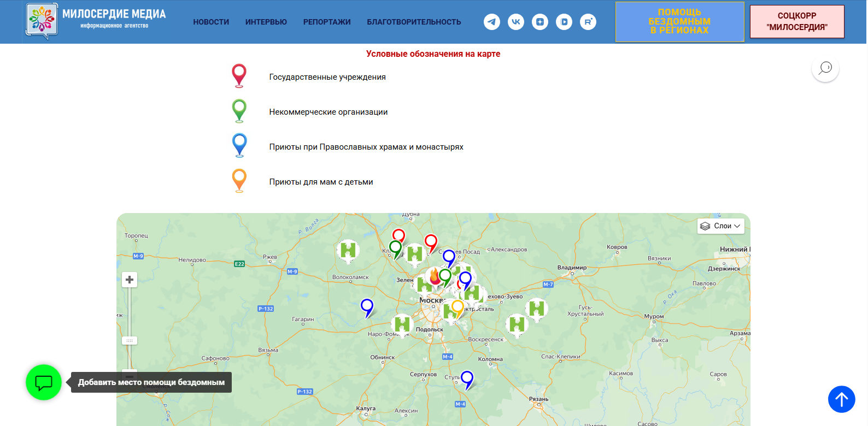Viewport: 868px width, 426px height.
Task: Click the red pin beside Государственные учреждения
Action: coord(239,76)
